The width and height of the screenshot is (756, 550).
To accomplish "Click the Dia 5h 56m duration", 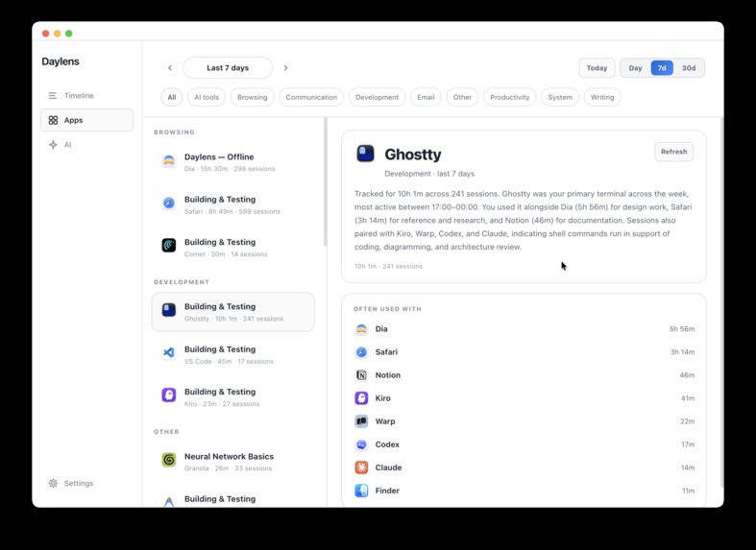I will pos(682,329).
